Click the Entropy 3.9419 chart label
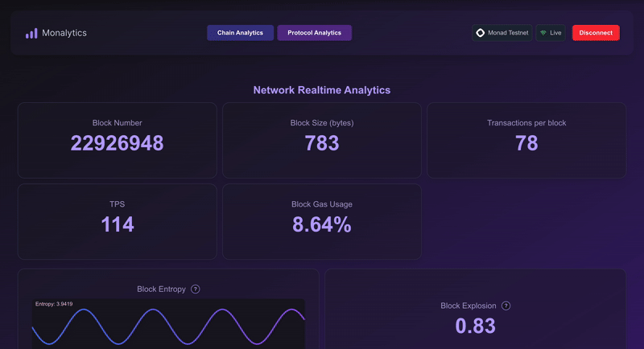 tap(54, 304)
